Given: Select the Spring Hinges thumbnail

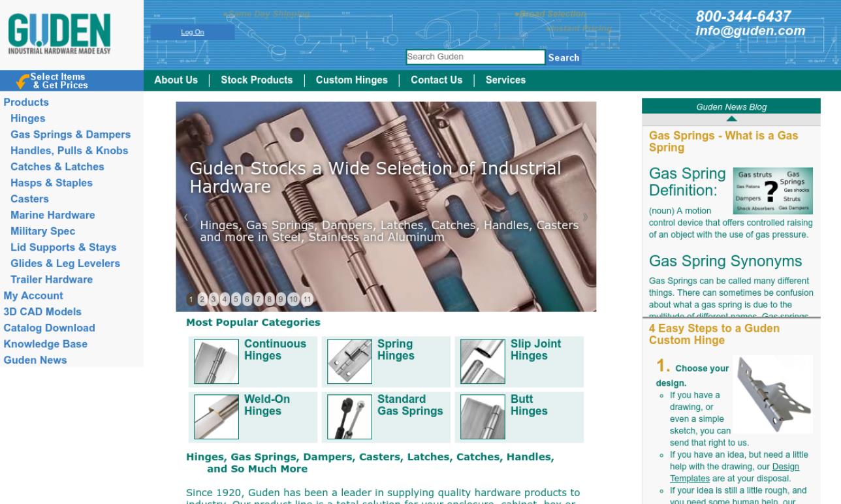Looking at the screenshot, I should point(349,361).
